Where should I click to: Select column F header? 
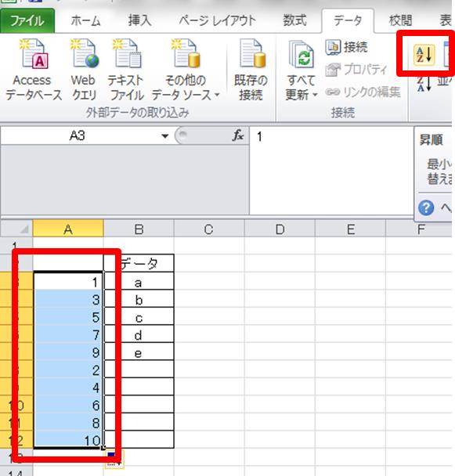[419, 229]
